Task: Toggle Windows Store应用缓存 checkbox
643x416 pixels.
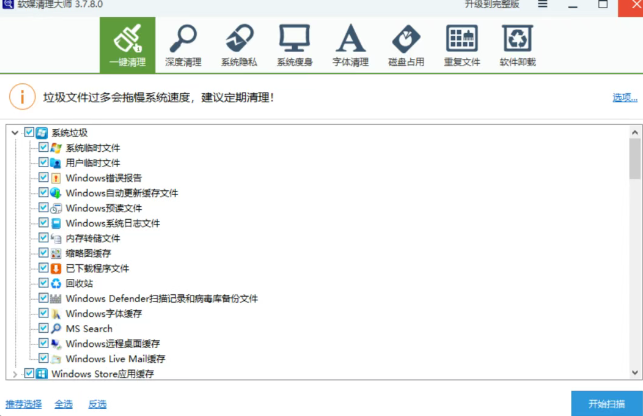Action: 29,373
